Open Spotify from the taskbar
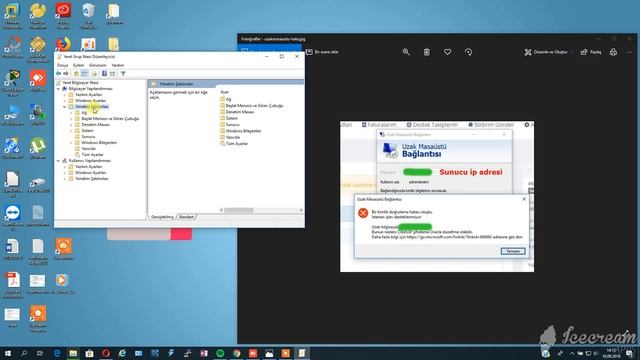Screen dimensions: 640x360 click(x=220, y=353)
